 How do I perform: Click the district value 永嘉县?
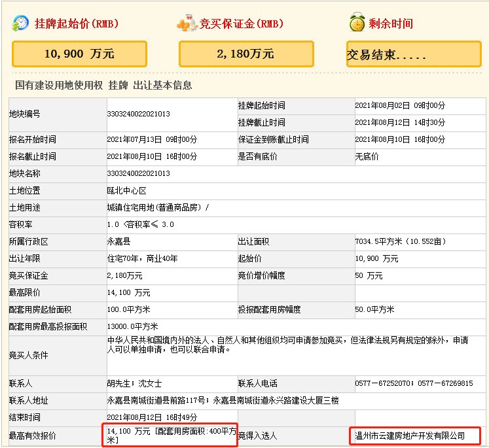119,241
